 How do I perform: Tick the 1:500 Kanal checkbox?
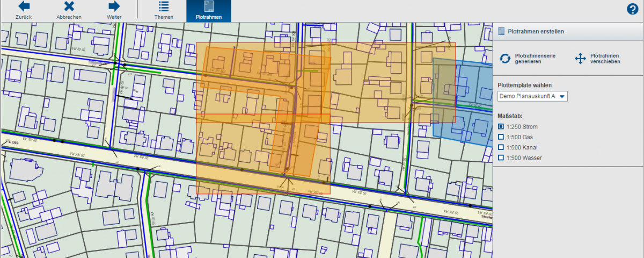[501, 147]
